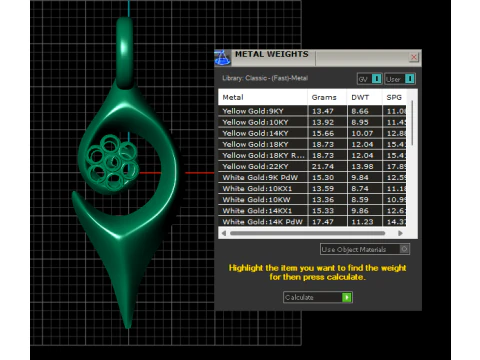Click the Metal Weights flask icon
The image size is (480, 360).
tap(222, 57)
